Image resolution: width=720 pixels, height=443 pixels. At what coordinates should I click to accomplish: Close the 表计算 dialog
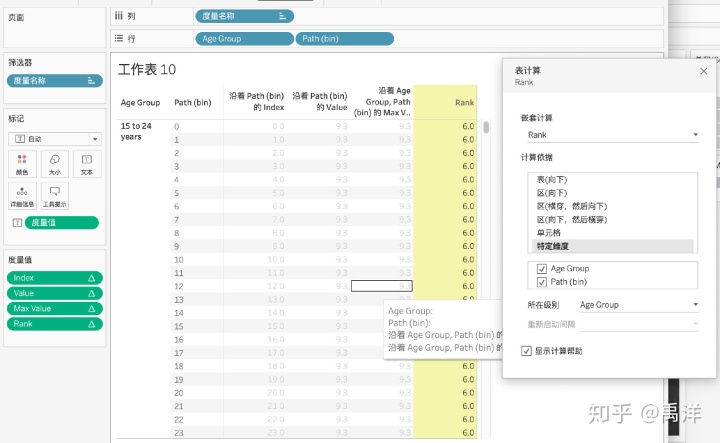coord(703,71)
